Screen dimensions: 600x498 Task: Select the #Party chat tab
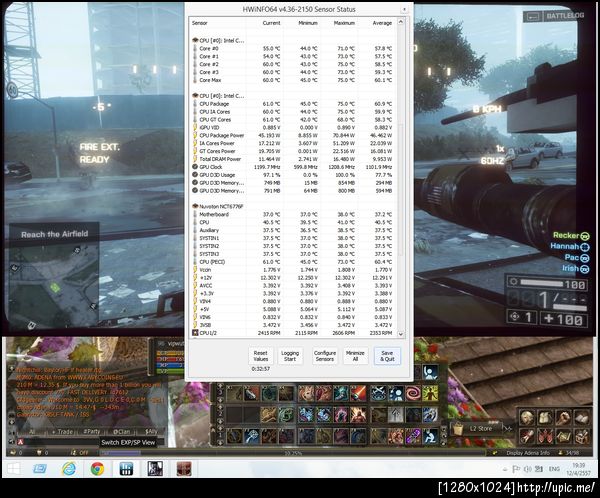pyautogui.click(x=91, y=431)
